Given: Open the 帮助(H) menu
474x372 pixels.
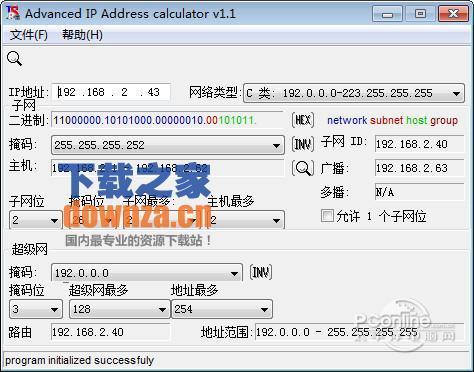Looking at the screenshot, I should pos(82,35).
